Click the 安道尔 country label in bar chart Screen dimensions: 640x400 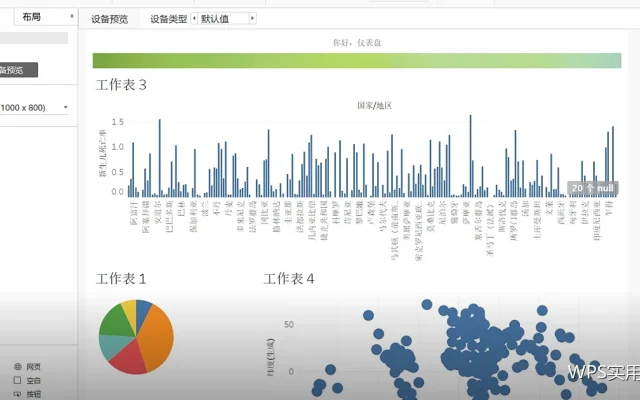tap(158, 212)
